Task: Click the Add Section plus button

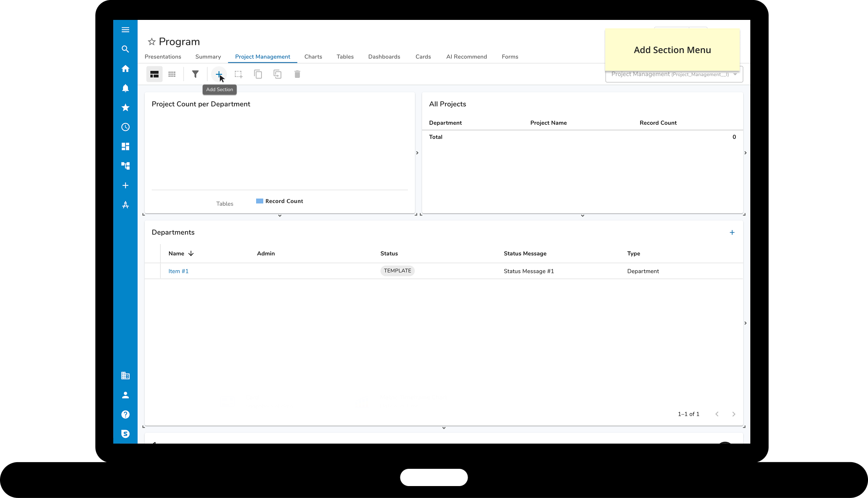Action: (x=219, y=74)
